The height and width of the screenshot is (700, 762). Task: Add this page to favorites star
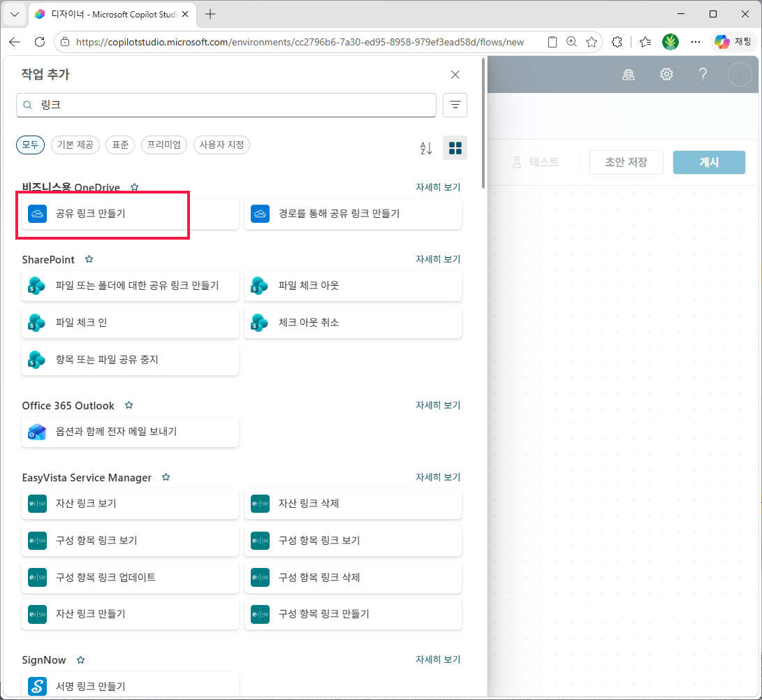coord(592,43)
